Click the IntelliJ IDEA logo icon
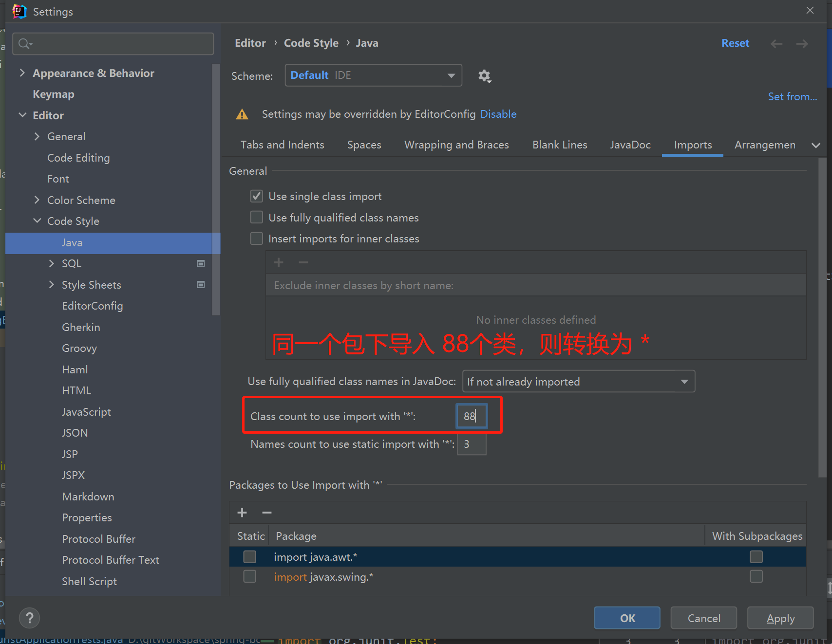This screenshot has width=832, height=644. [19, 11]
